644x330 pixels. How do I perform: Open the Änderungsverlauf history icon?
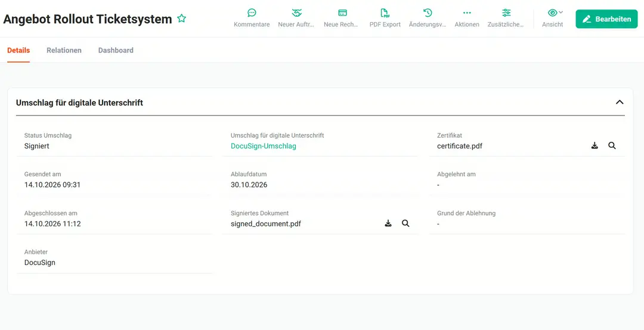tap(428, 13)
